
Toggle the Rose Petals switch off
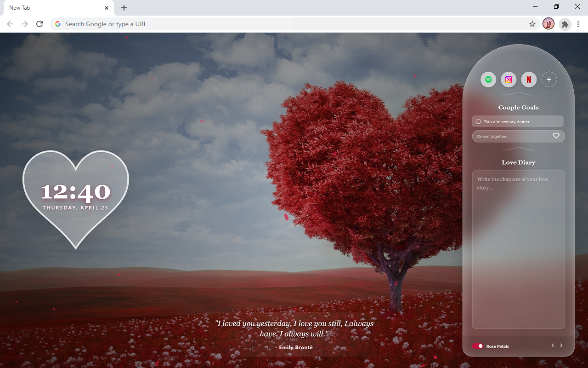[x=477, y=346]
